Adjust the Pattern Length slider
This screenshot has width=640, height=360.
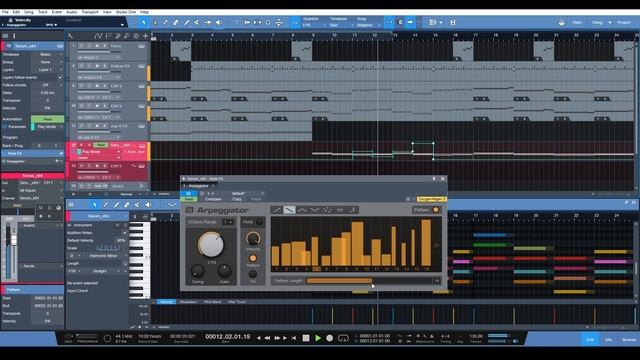click(369, 281)
